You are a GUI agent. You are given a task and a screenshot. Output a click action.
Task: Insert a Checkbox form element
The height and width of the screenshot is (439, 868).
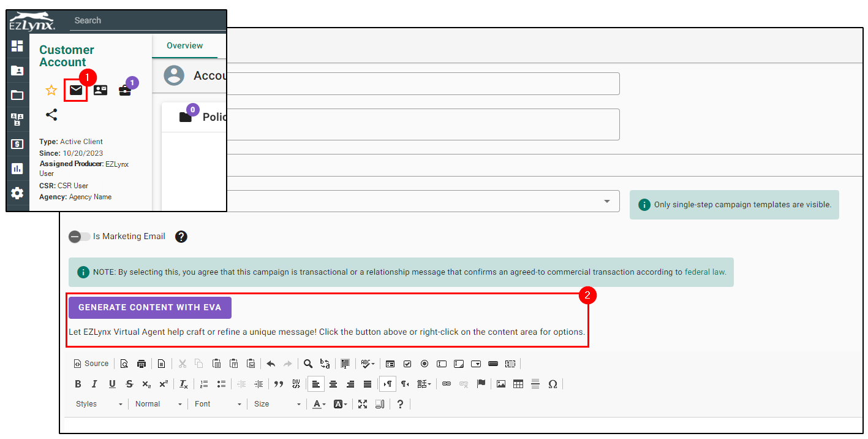[407, 364]
